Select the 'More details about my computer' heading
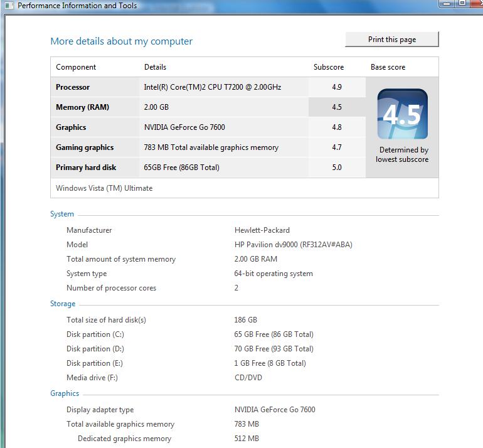This screenshot has width=483, height=448. (x=121, y=41)
